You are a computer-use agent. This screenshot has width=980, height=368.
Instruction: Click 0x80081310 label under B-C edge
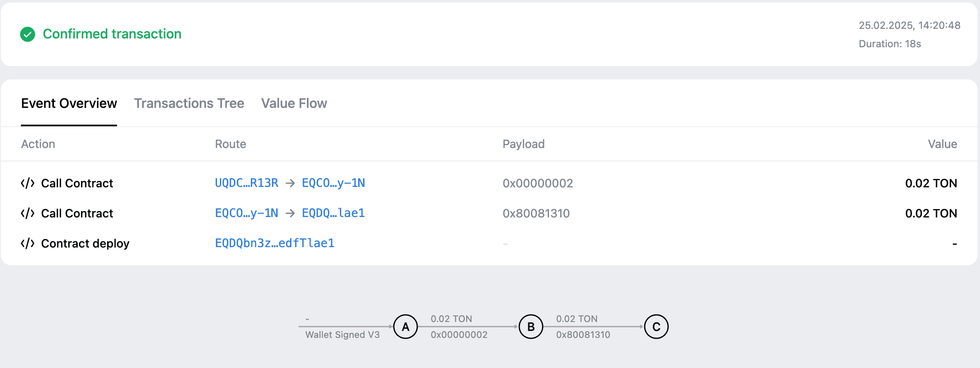pyautogui.click(x=583, y=335)
